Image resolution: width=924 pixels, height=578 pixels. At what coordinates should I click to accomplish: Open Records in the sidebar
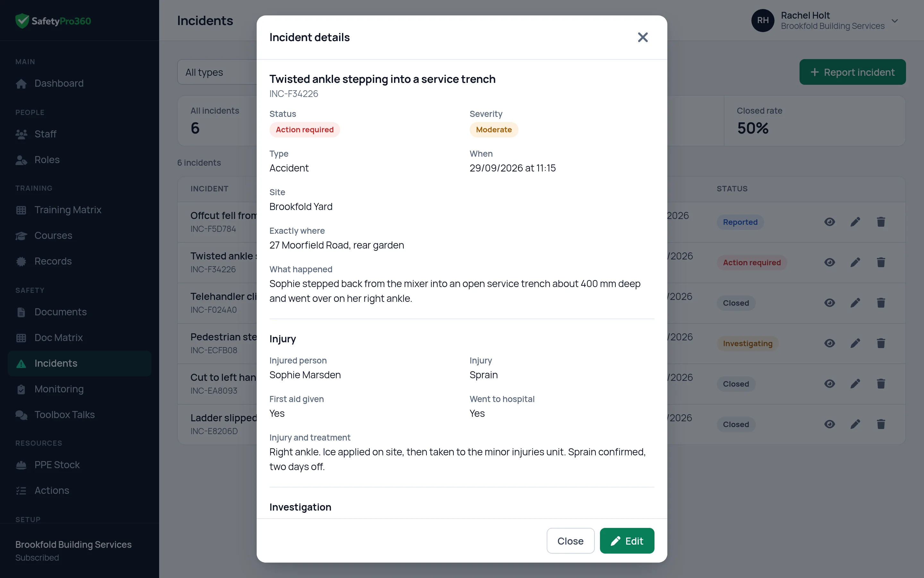pos(80,261)
